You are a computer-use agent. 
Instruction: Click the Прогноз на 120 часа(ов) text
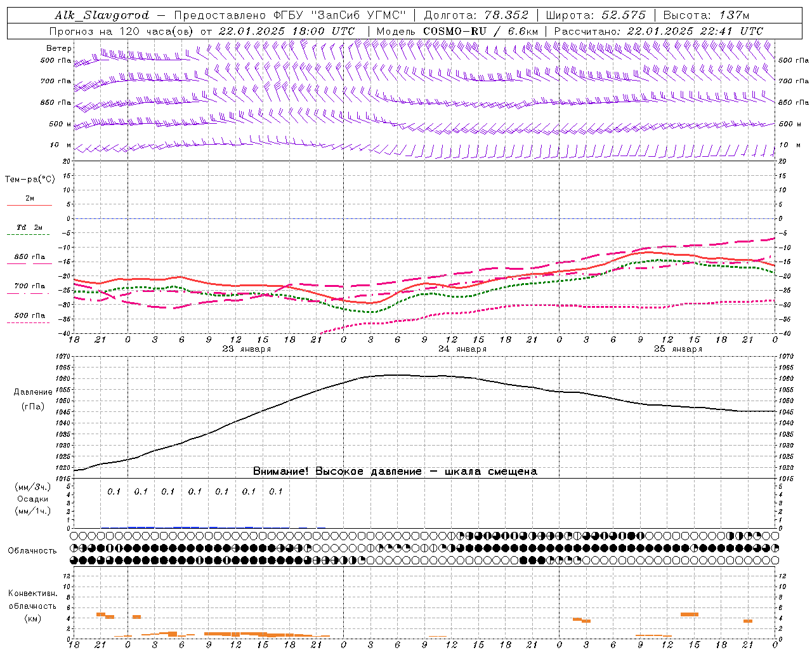click(x=122, y=31)
